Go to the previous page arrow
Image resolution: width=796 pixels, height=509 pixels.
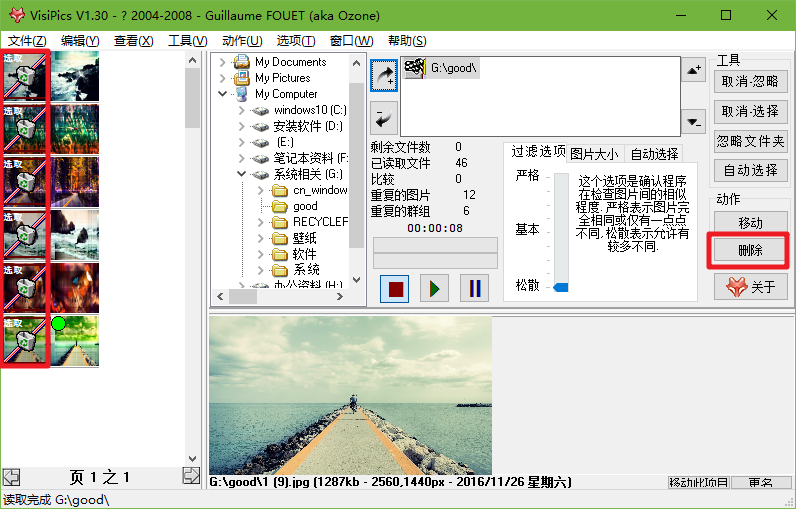click(11, 476)
